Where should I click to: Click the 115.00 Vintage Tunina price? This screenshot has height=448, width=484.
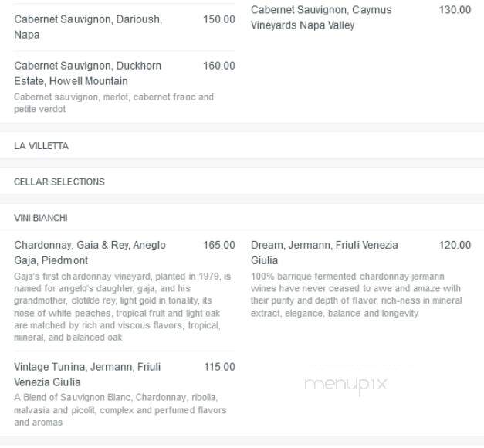click(x=219, y=367)
